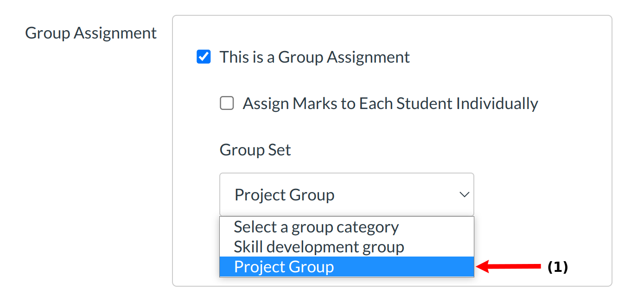Click the "(1)" annotation marker
The image size is (644, 302).
[557, 267]
